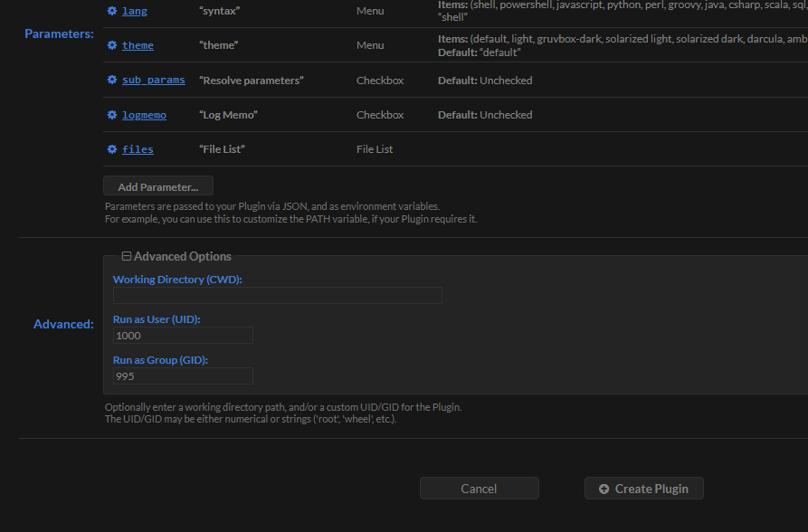Open the files parameter link
Screen dimensions: 808x532
138,149
